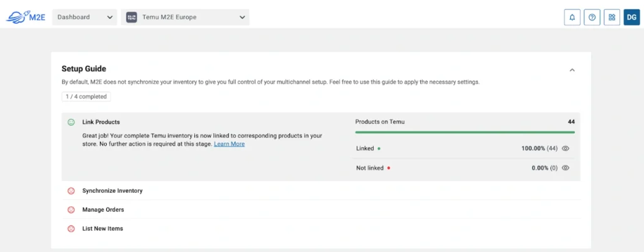Open the Dashboard dropdown
Viewport: 644px width, 252px height.
(85, 18)
